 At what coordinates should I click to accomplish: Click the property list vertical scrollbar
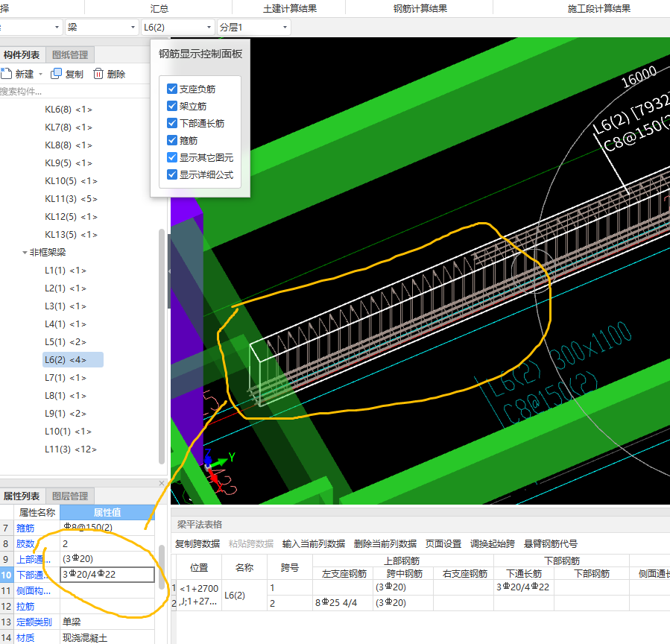coord(162,566)
